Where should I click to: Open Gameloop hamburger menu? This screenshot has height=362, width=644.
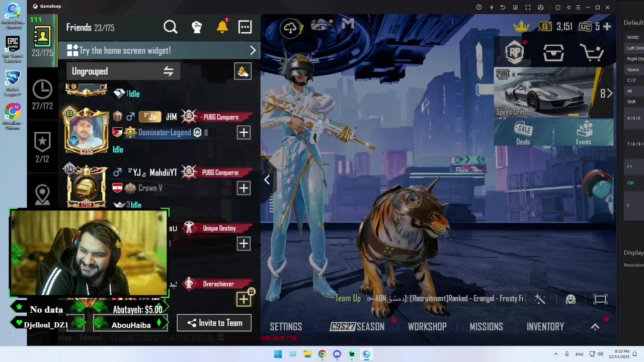point(578,7)
